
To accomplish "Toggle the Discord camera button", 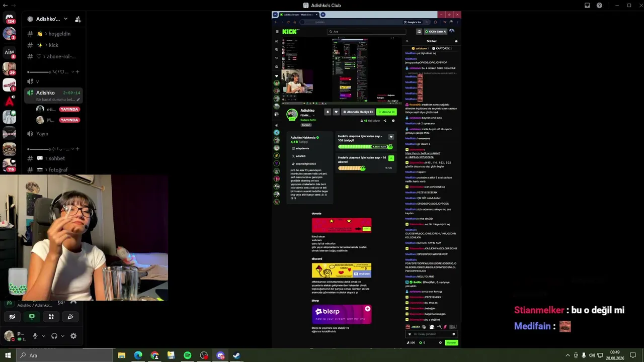I will click(x=13, y=317).
